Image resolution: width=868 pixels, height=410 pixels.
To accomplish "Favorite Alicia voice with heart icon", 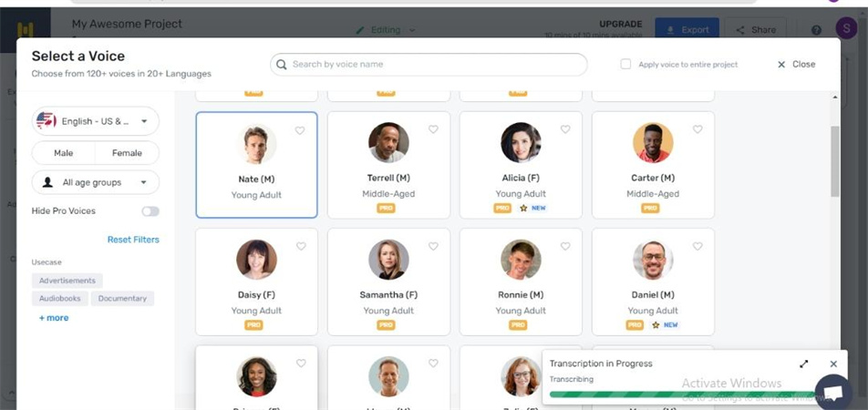I will (x=565, y=128).
